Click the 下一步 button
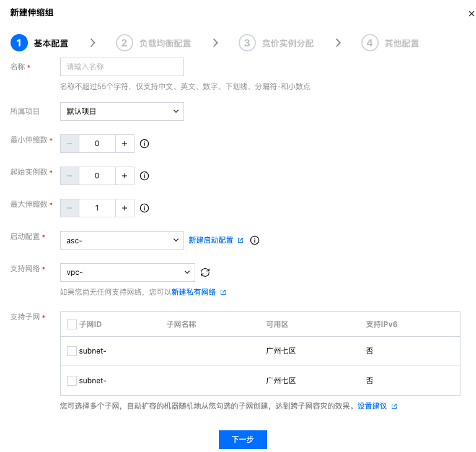The width and height of the screenshot is (476, 452). coord(242,440)
